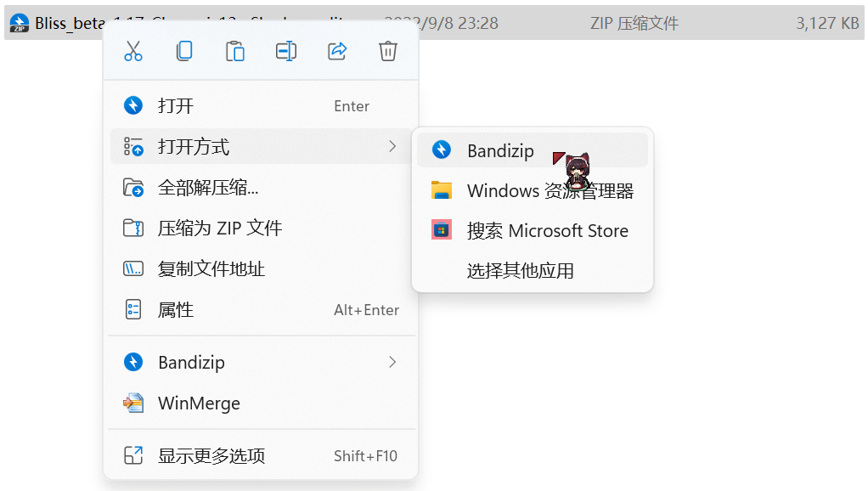Click the 属性 properties icon
The width and height of the screenshot is (868, 491).
(132, 310)
